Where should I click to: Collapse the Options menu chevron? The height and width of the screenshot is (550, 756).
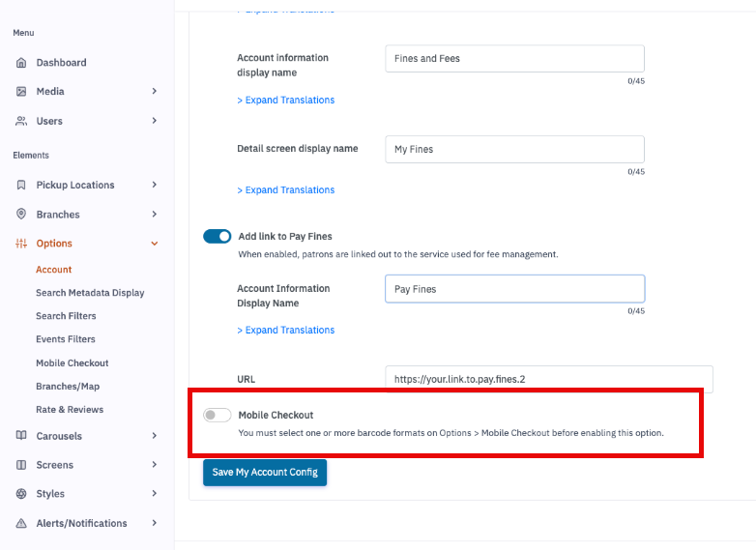(x=155, y=244)
